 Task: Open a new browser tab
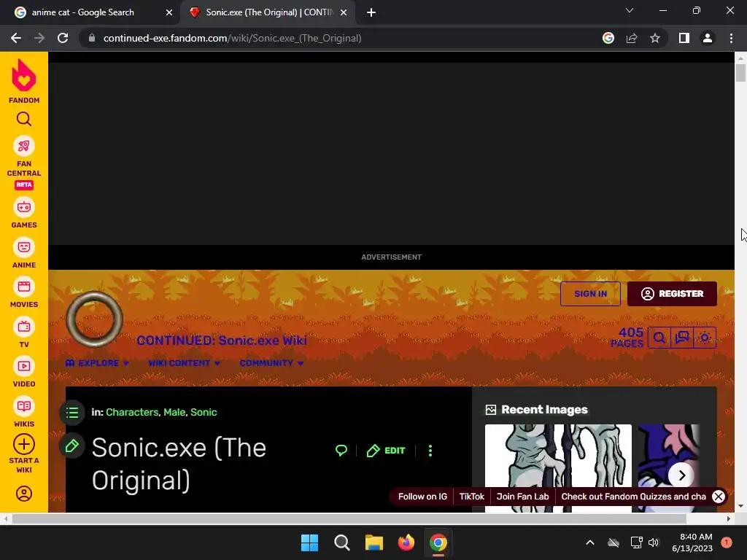[x=371, y=12]
